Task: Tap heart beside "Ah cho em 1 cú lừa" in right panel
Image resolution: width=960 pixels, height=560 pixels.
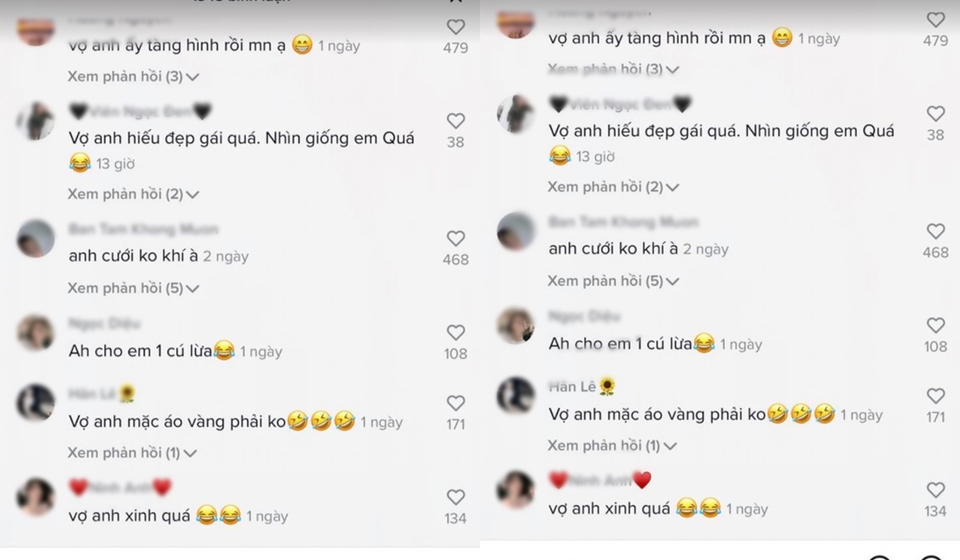Action: pos(935,326)
